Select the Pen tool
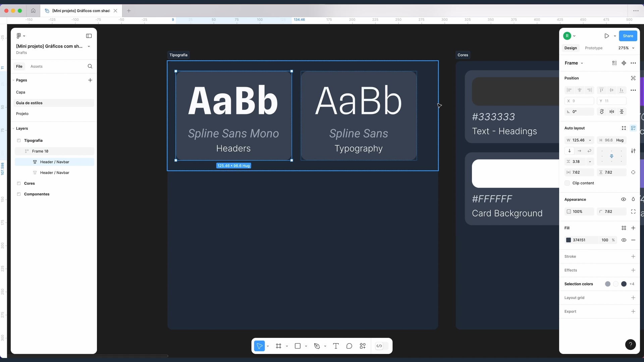This screenshot has width=644, height=362. (x=317, y=346)
